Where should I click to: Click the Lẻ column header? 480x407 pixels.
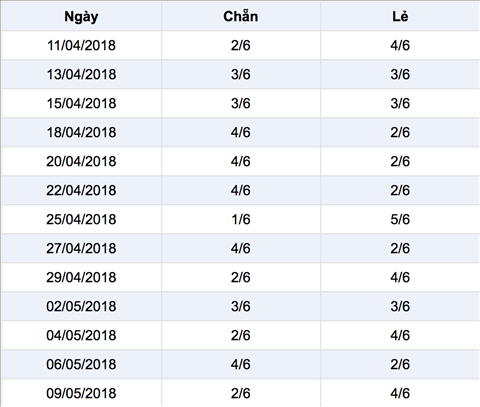[400, 16]
